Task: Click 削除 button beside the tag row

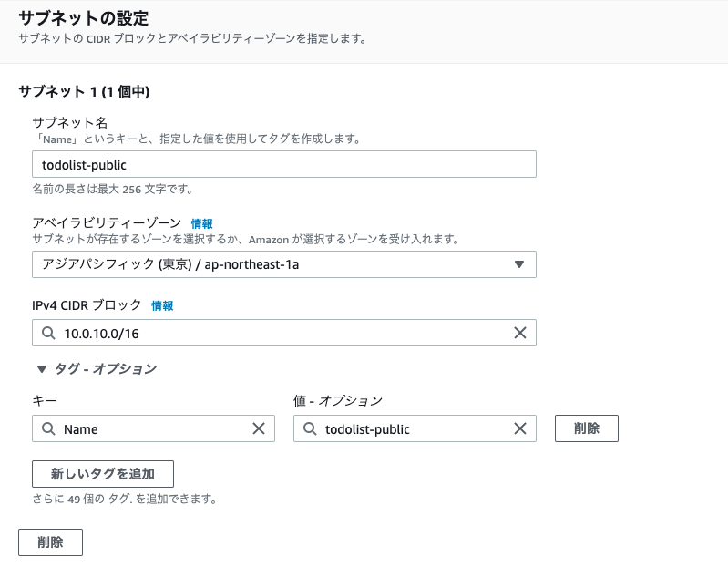Action: (x=587, y=428)
